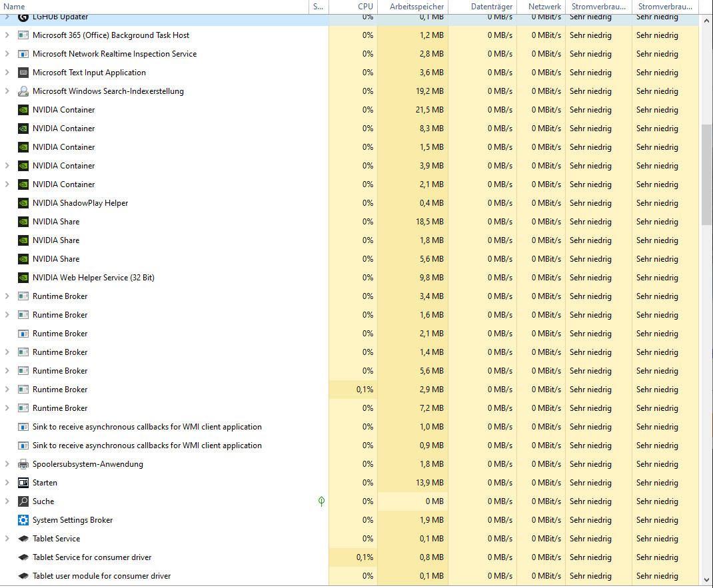Click the Microsoft 365 Background Task Host icon
Screen dimensions: 713x588
[23, 35]
